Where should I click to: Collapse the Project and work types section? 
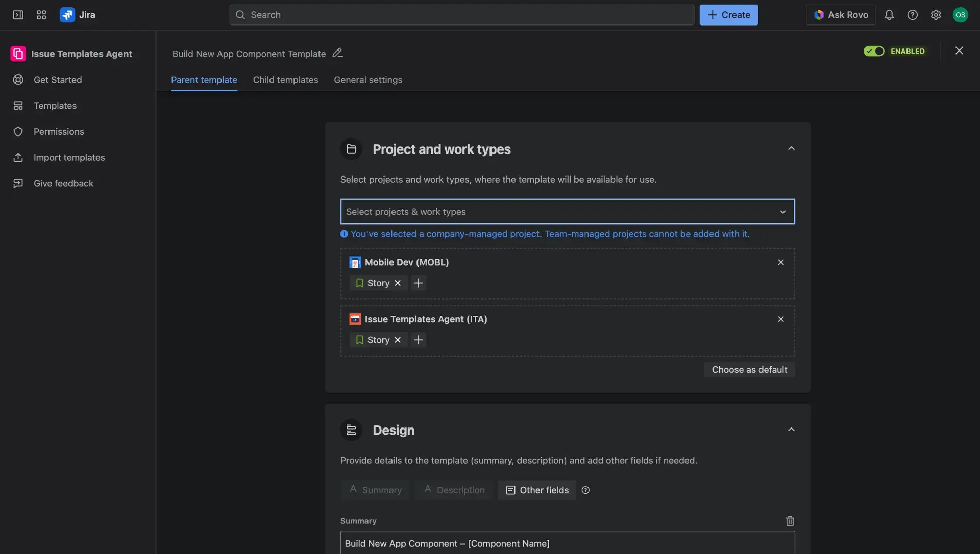[791, 148]
